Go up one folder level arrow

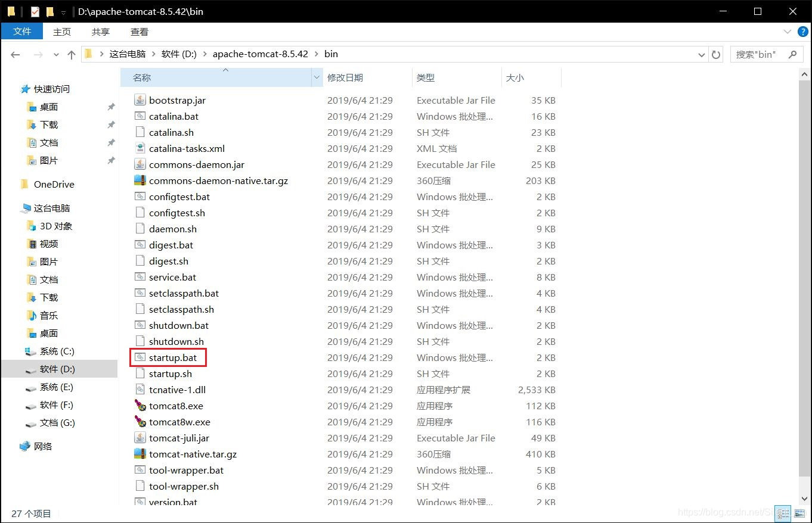pos(72,54)
